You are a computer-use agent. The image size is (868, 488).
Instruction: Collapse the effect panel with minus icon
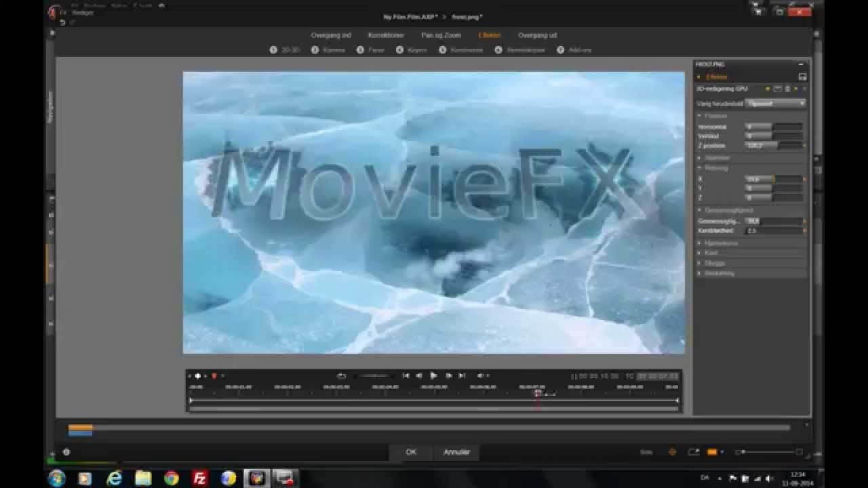click(x=801, y=64)
